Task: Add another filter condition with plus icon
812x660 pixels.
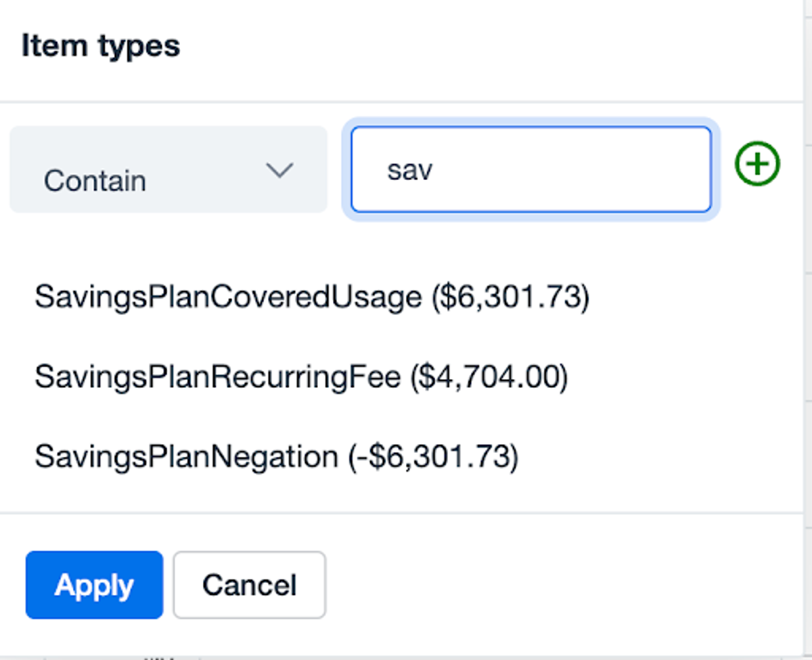Action: click(x=757, y=164)
